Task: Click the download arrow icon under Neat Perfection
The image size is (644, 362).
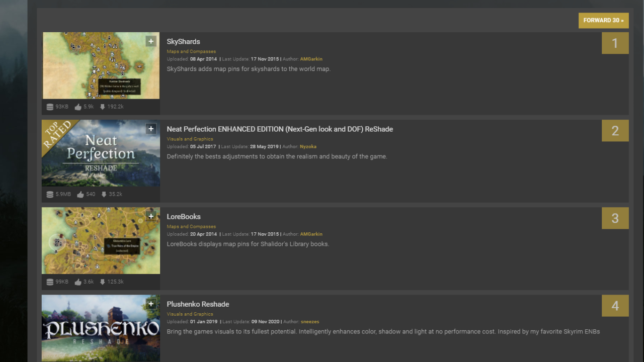Action: 104,194
